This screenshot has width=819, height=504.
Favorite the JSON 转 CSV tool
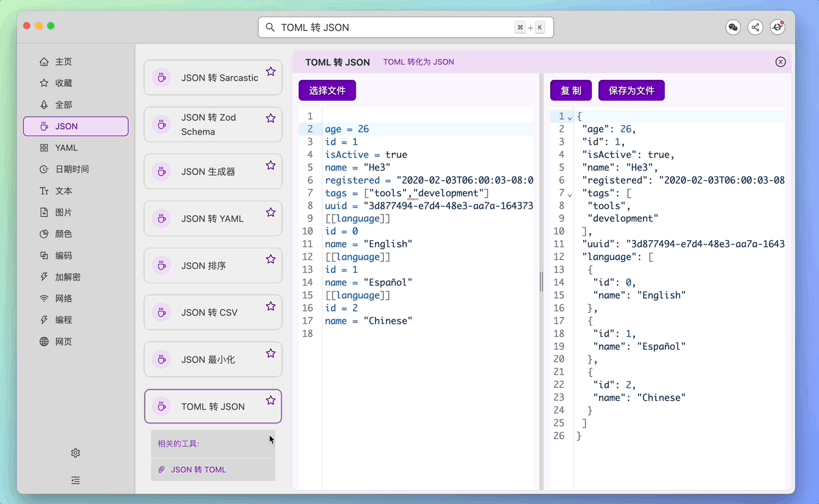(271, 306)
